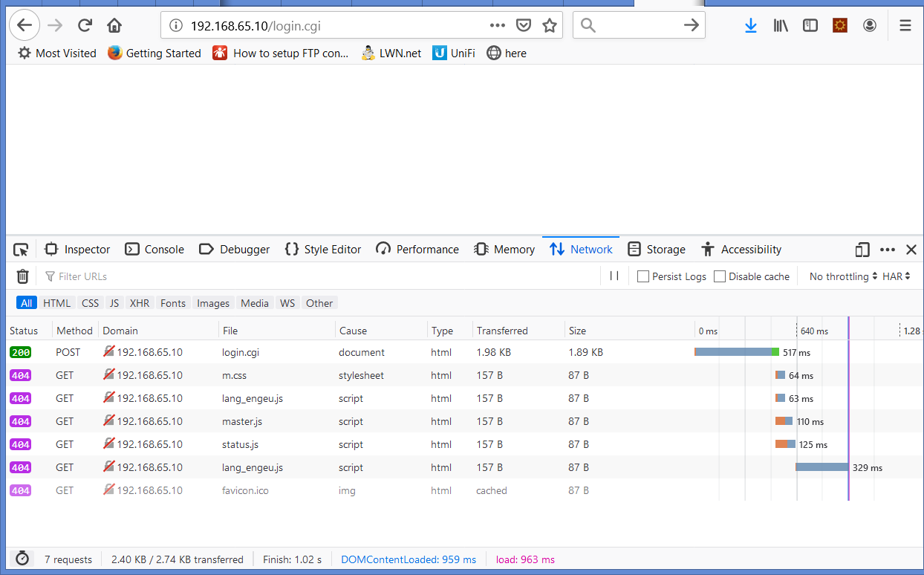
Task: Filter requests by WS
Action: coord(287,303)
